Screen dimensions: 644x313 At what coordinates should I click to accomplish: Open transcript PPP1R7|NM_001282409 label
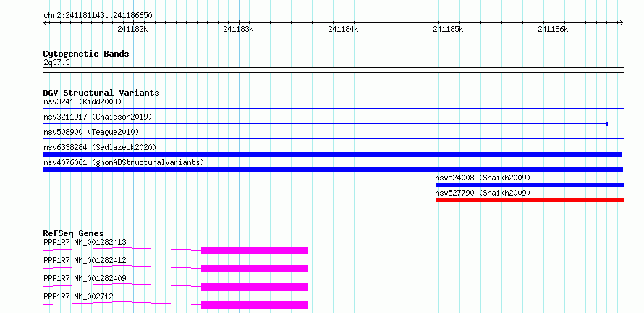pyautogui.click(x=85, y=278)
